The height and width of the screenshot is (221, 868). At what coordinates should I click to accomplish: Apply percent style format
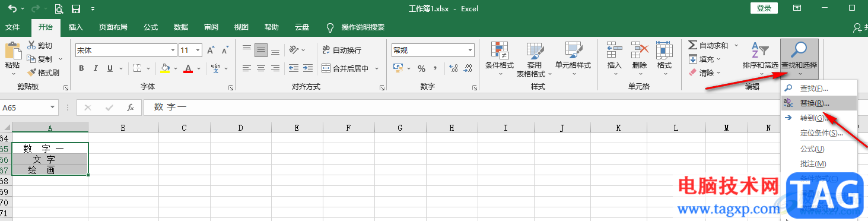tap(421, 68)
